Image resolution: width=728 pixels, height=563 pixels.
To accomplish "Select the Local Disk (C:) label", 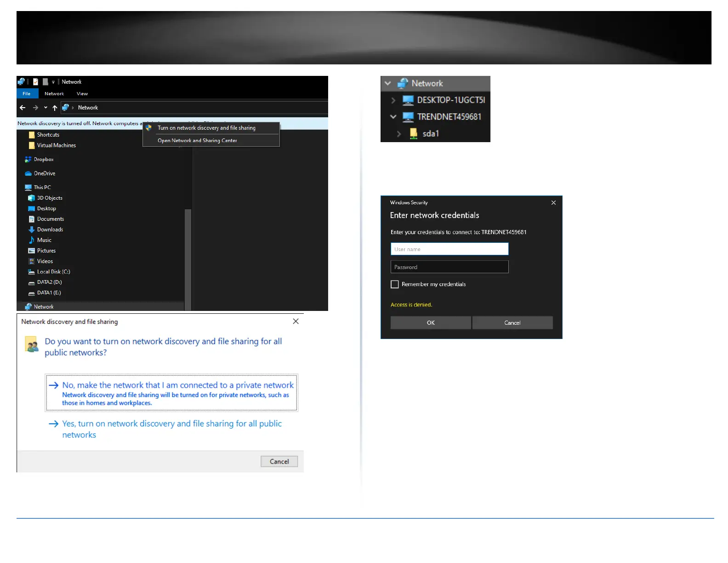I will [x=54, y=272].
